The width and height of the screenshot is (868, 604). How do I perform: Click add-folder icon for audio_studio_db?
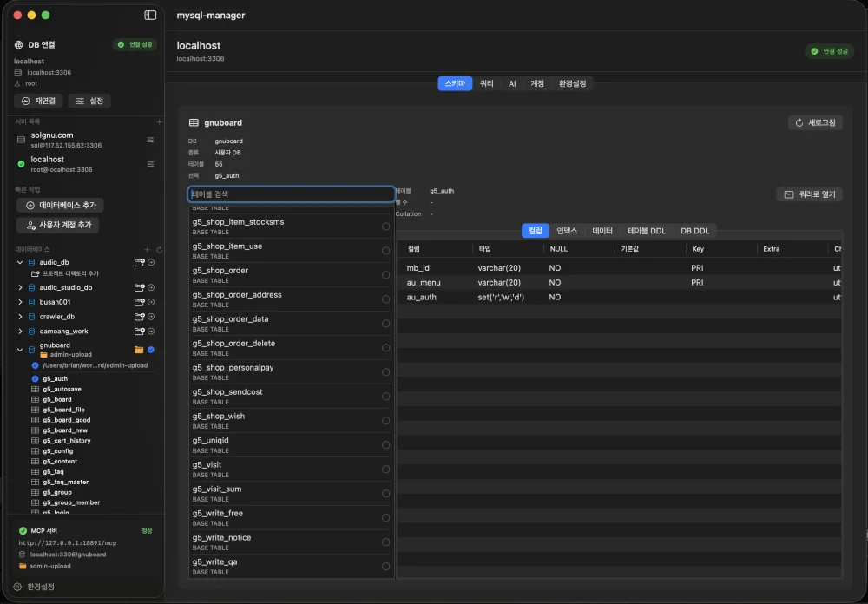140,288
